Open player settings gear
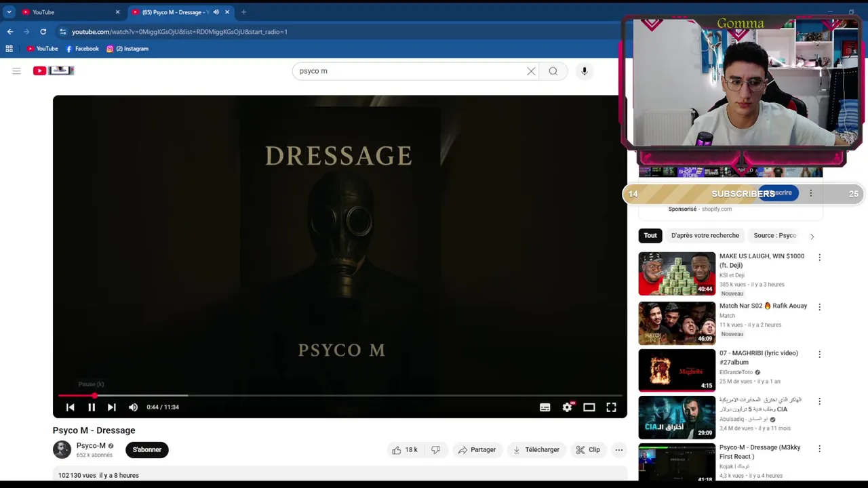The width and height of the screenshot is (868, 488). click(568, 407)
